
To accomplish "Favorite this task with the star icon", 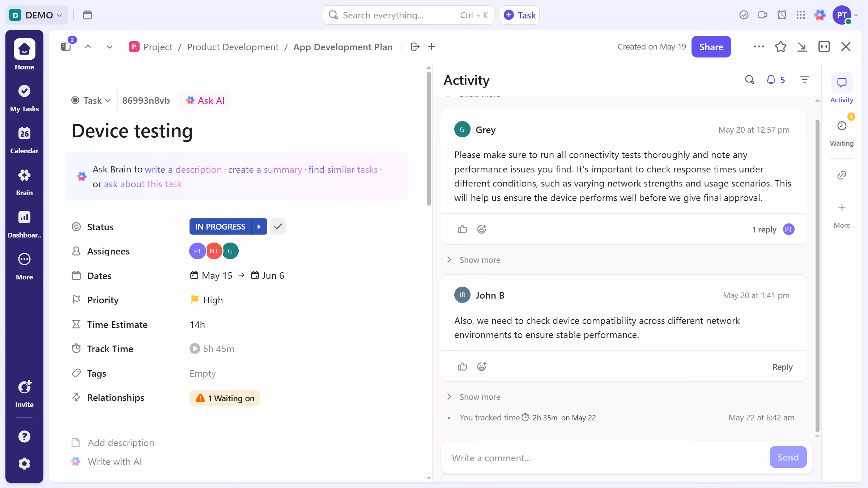I will 781,47.
